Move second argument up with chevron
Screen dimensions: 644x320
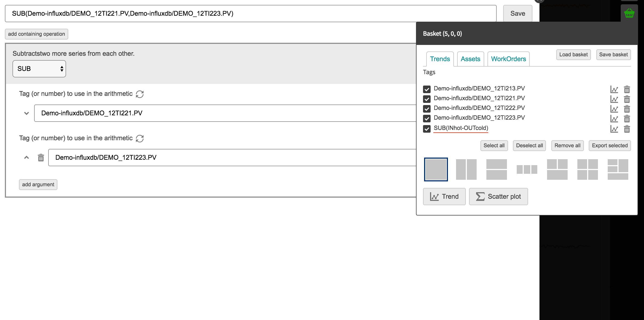tap(27, 157)
